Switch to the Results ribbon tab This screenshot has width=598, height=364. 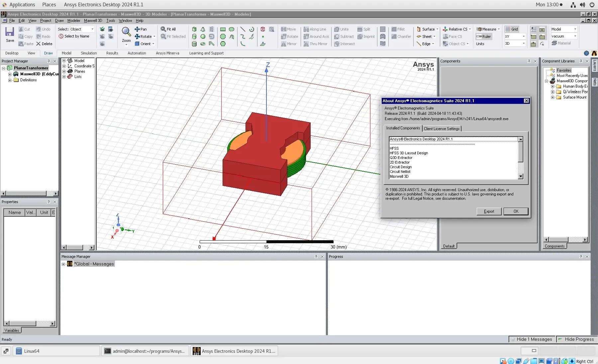pos(112,53)
